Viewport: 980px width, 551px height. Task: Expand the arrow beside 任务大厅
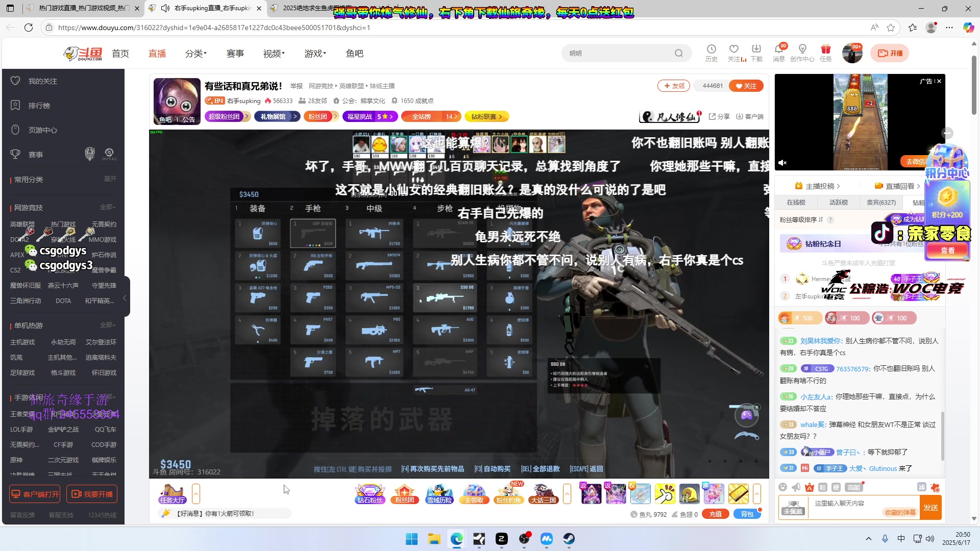pyautogui.click(x=196, y=494)
